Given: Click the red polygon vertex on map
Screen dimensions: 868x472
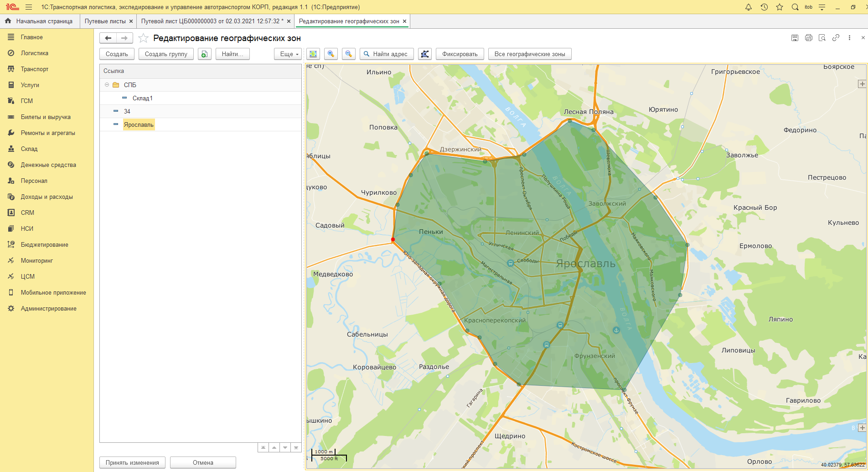Looking at the screenshot, I should (393, 239).
